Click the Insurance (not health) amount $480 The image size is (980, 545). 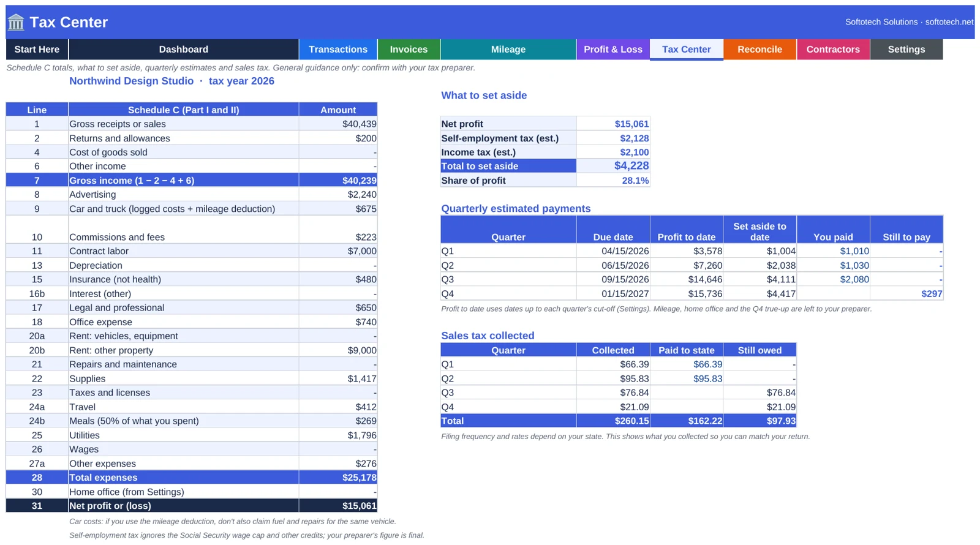point(338,279)
